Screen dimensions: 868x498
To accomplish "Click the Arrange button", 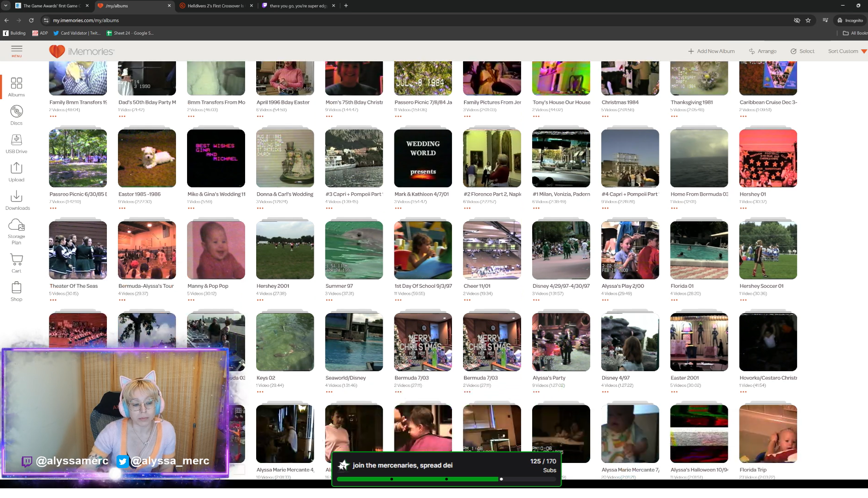I will pos(763,51).
